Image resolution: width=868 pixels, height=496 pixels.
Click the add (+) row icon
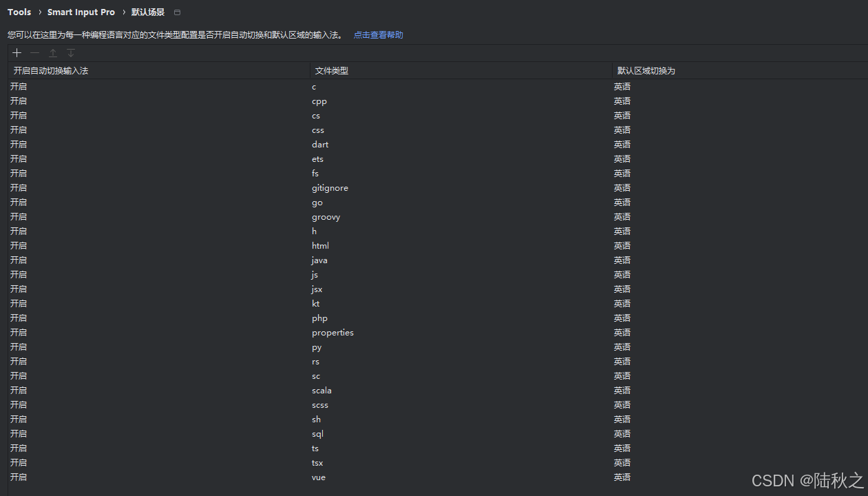(17, 53)
